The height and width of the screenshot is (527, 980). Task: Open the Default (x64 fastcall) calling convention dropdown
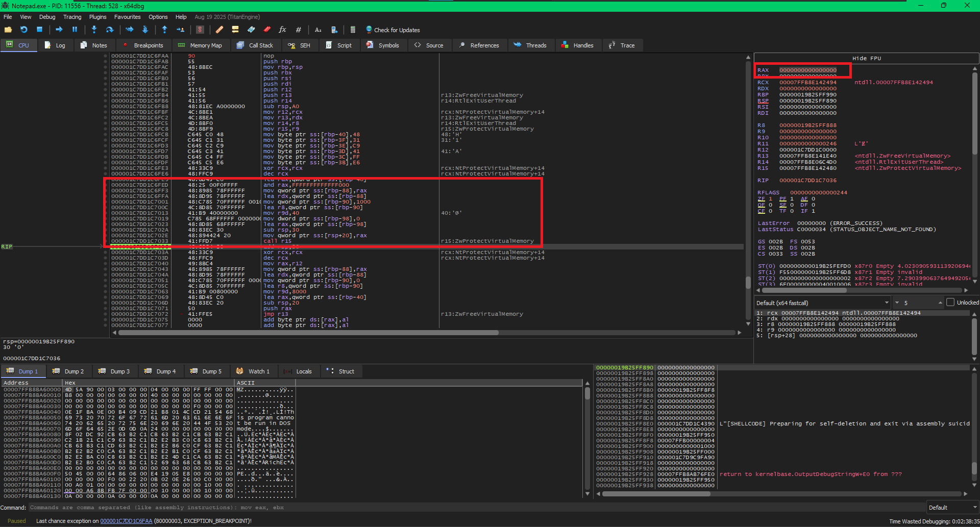click(822, 303)
